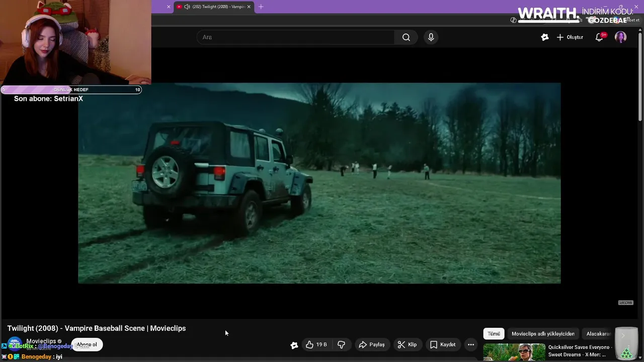Close the Twilight (2008) browser tab
Viewport: 644px width, 362px height.
tap(249, 7)
